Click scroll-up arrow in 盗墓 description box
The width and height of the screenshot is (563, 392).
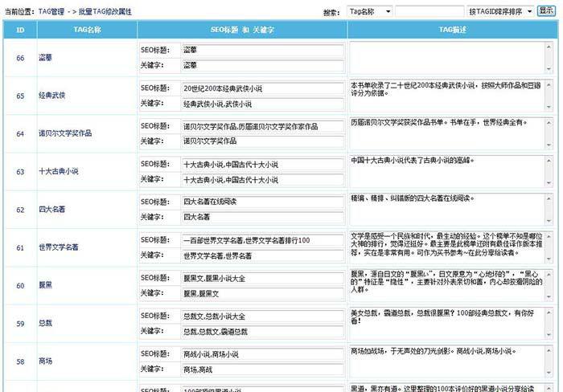(x=549, y=47)
